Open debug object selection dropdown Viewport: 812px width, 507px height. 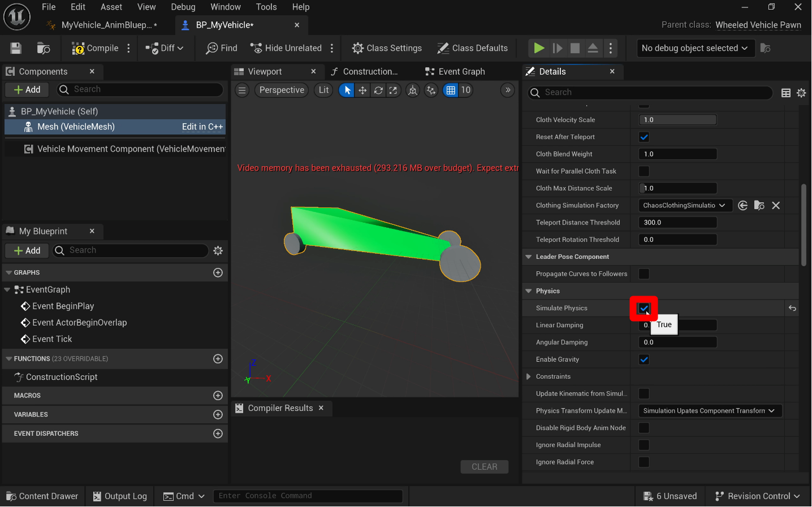coord(695,48)
